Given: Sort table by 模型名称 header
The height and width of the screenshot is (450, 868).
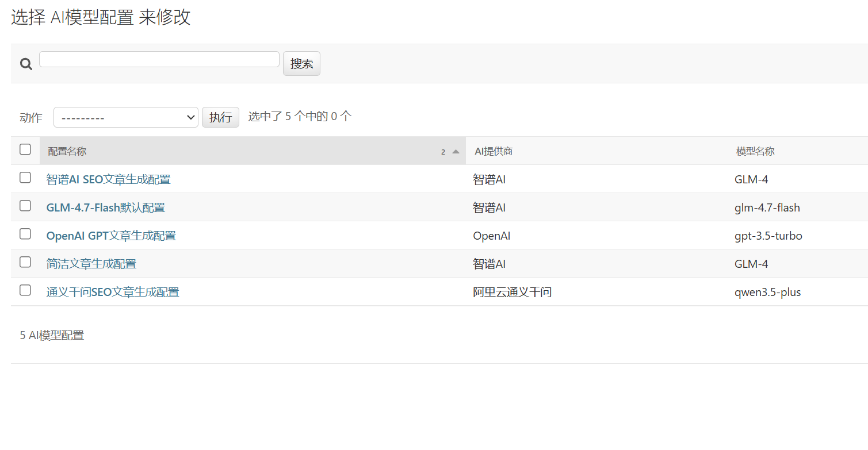Looking at the screenshot, I should [x=755, y=151].
